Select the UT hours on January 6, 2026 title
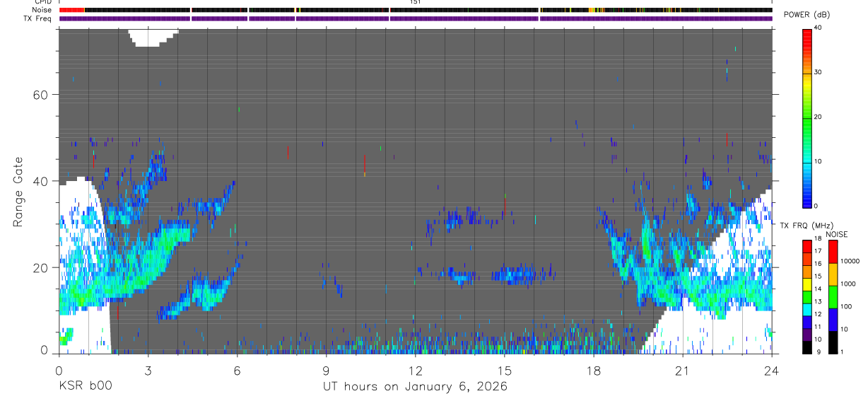 (415, 387)
